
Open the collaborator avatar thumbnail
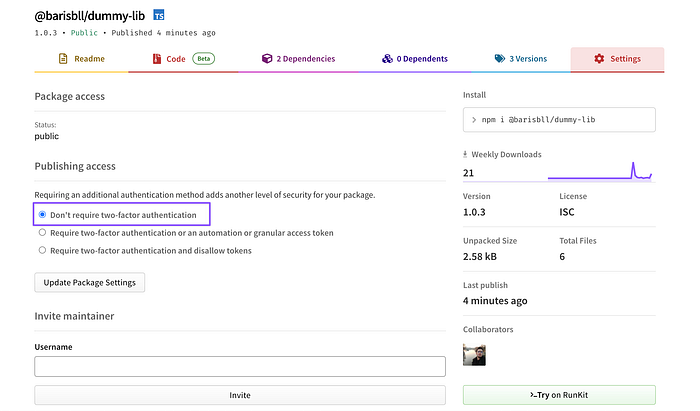tap(474, 355)
